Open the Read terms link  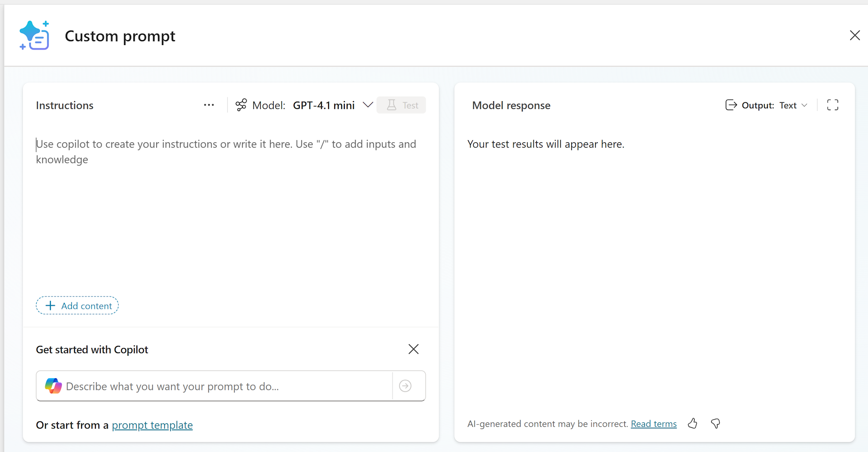pyautogui.click(x=654, y=423)
